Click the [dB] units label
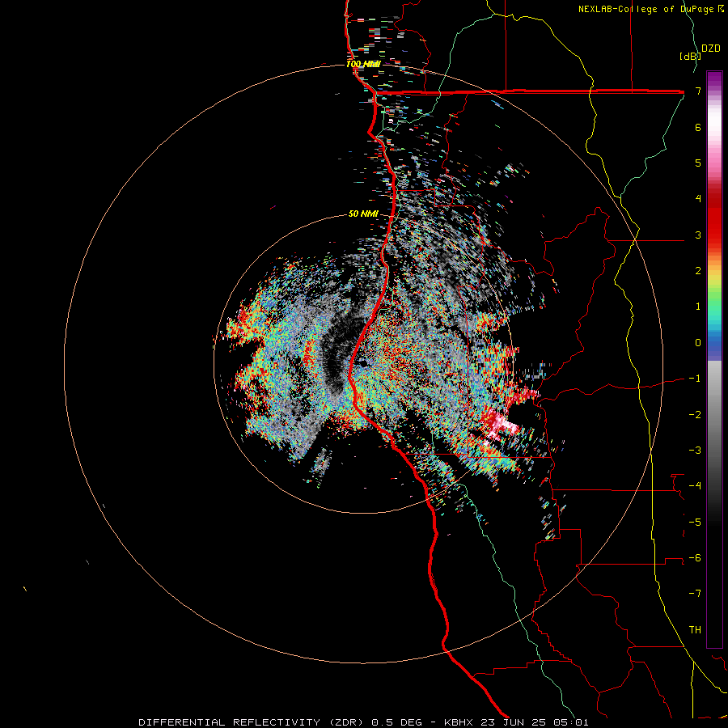The width and height of the screenshot is (728, 728). click(x=690, y=56)
